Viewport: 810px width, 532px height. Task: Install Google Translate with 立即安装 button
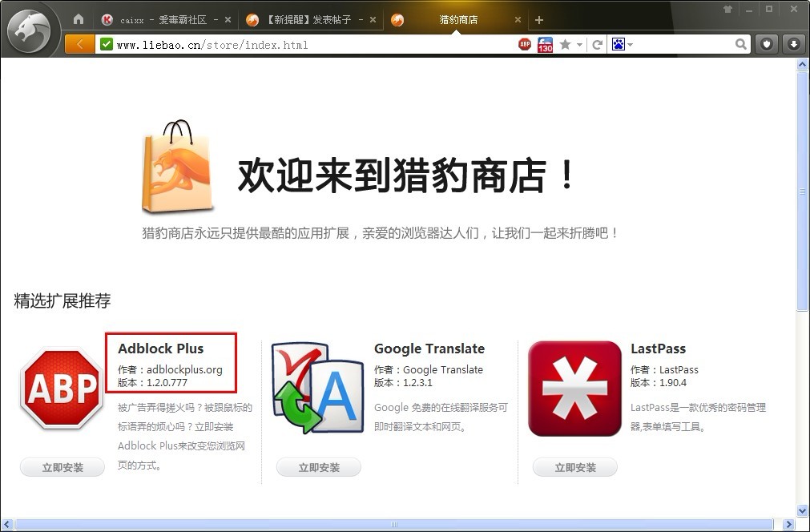tap(319, 467)
